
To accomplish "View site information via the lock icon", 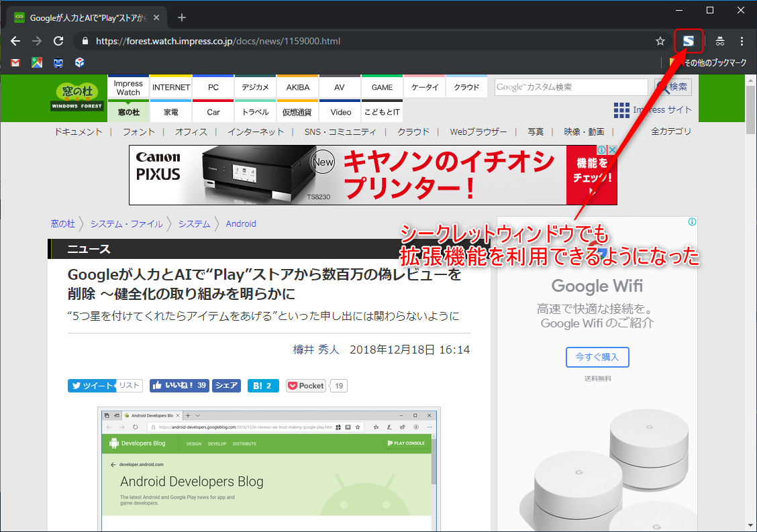I will 85,40.
